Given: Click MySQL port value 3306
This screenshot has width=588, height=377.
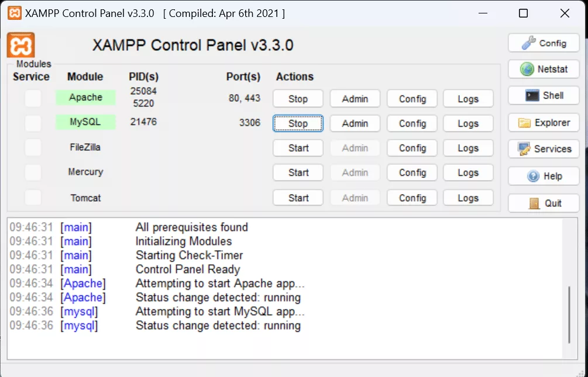Looking at the screenshot, I should pos(250,123).
